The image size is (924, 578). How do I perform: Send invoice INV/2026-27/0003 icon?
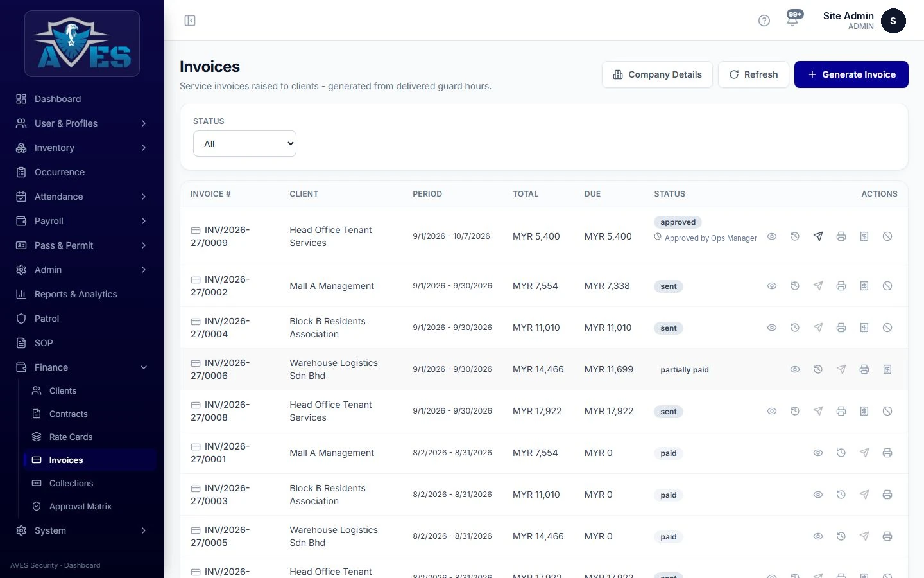pyautogui.click(x=864, y=495)
